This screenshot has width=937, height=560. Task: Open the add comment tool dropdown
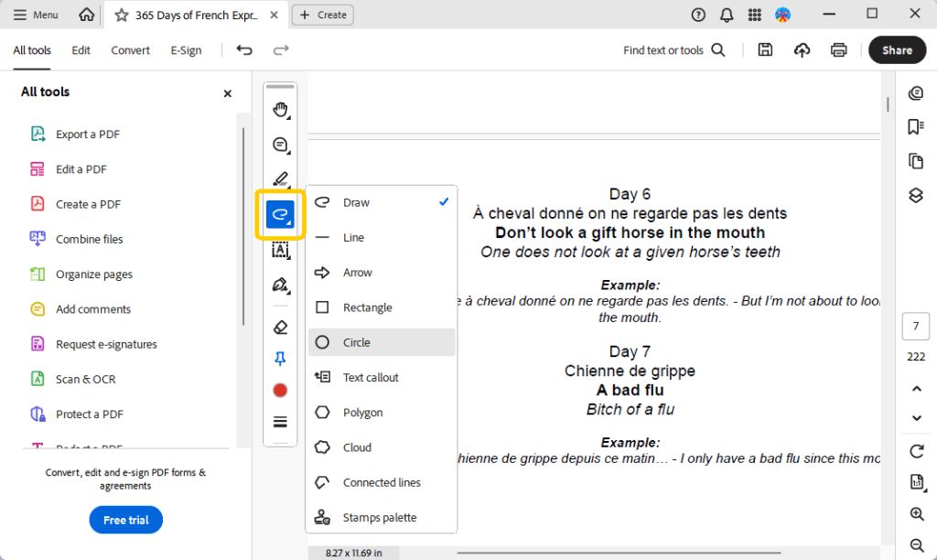coord(280,145)
